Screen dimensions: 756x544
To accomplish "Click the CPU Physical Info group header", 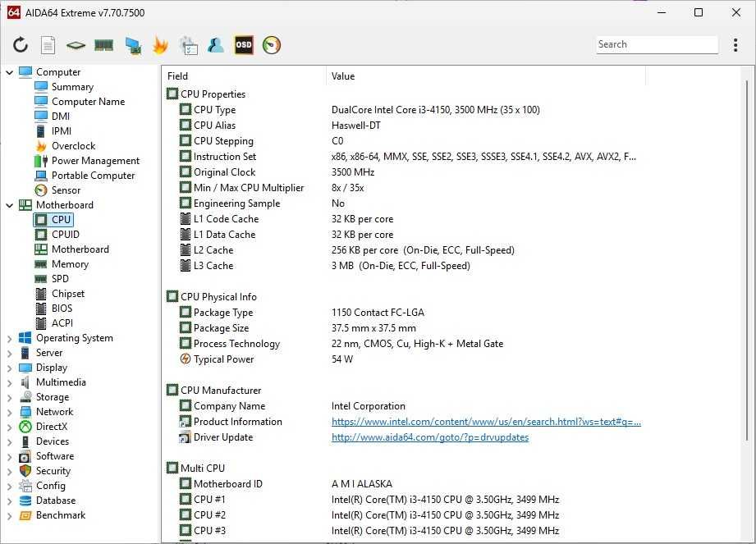I will 212,297.
